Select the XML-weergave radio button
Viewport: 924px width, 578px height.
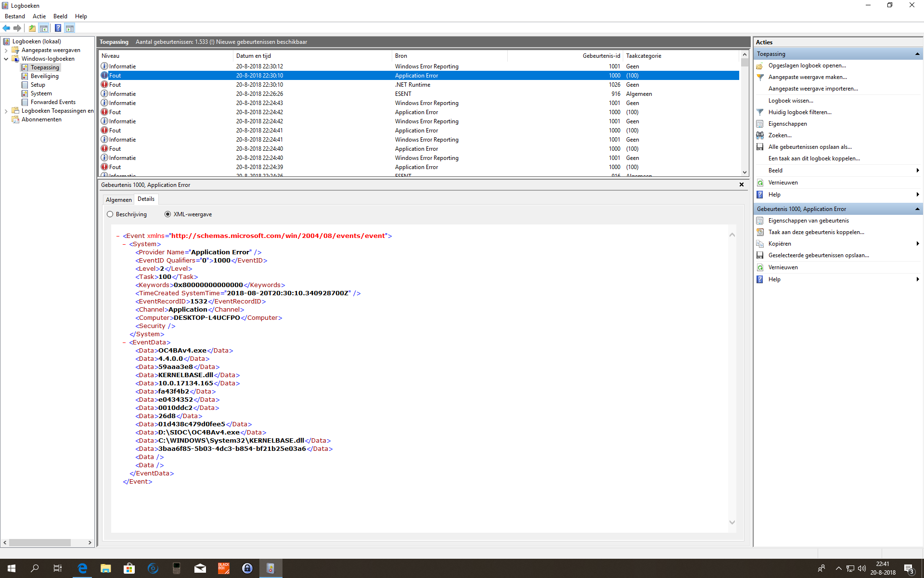(x=167, y=214)
